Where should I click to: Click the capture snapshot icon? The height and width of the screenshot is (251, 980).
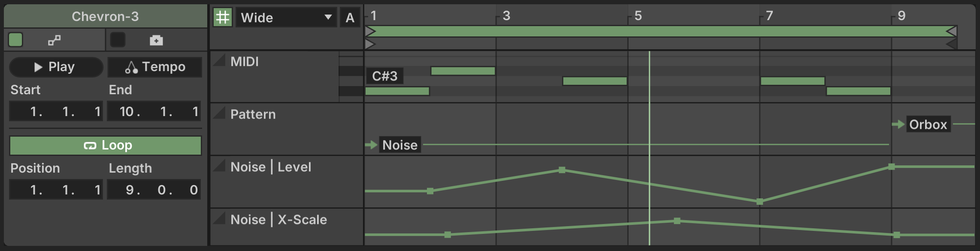156,40
